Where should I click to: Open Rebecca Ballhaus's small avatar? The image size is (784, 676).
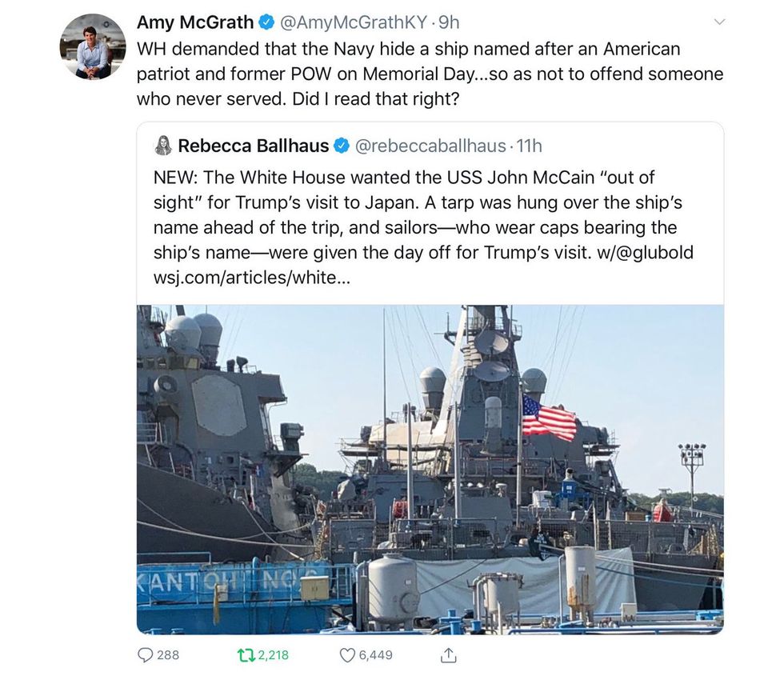[163, 146]
